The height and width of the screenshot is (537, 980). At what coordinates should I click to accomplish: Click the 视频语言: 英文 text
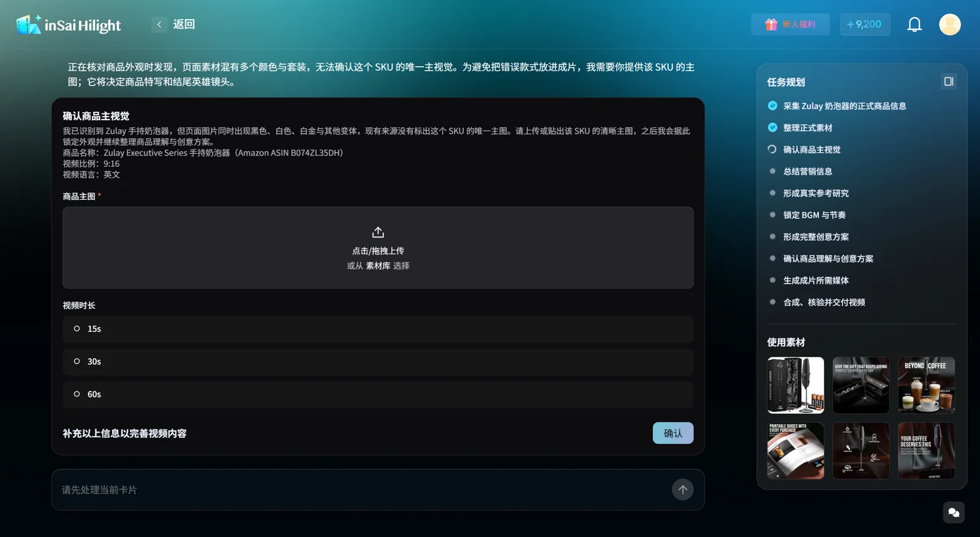91,175
